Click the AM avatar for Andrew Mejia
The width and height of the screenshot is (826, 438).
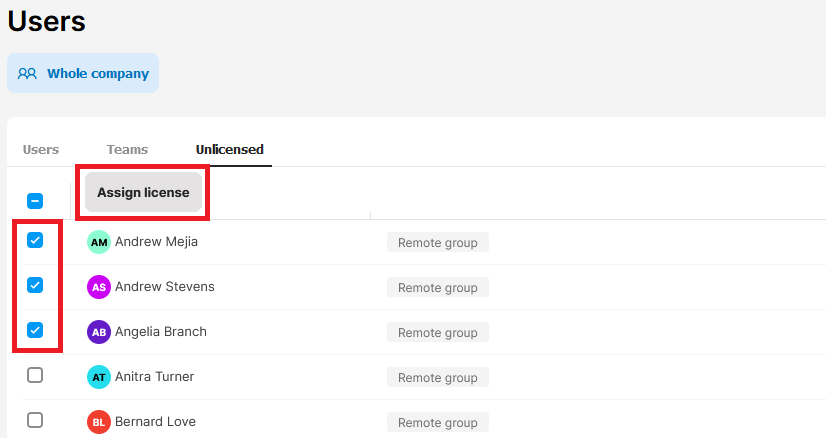(x=98, y=242)
